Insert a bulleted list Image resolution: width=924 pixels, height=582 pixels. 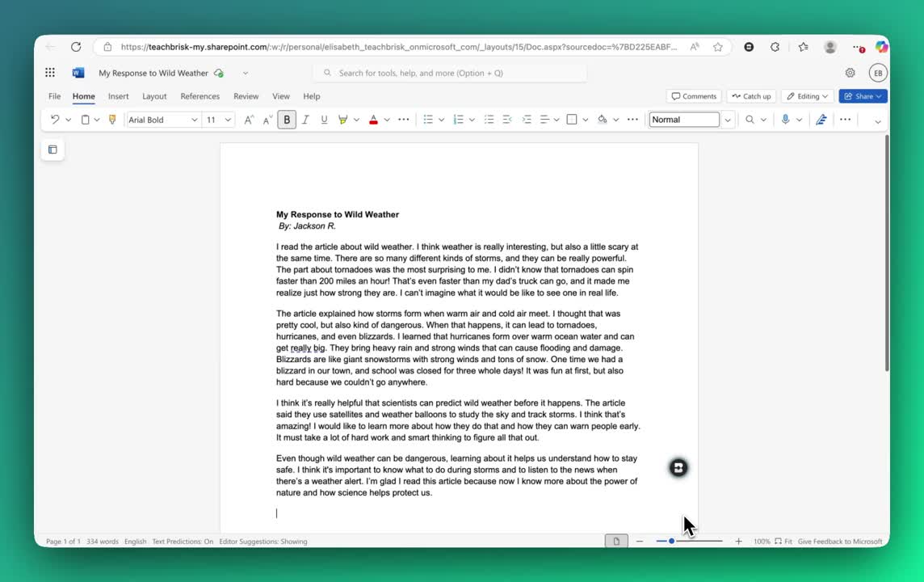coord(428,120)
